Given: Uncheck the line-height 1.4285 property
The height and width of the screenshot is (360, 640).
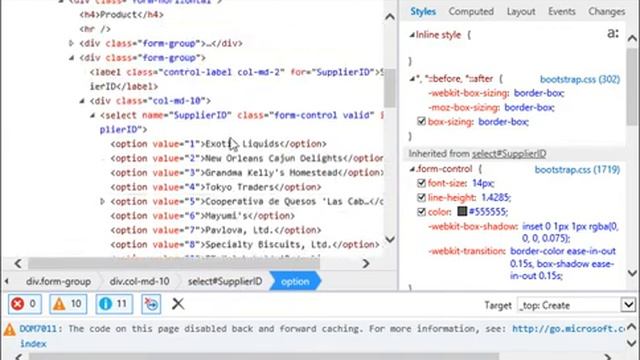Looking at the screenshot, I should click(421, 198).
